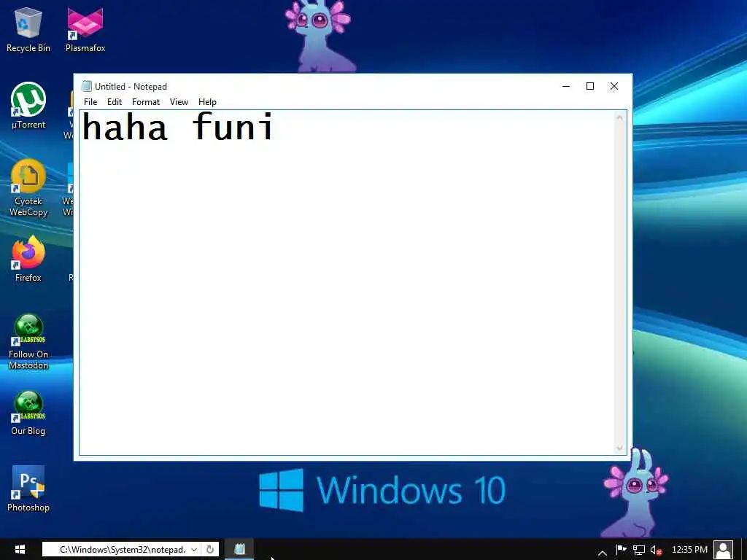Viewport: 747px width, 560px height.
Task: Open the network tray icon
Action: point(639,550)
